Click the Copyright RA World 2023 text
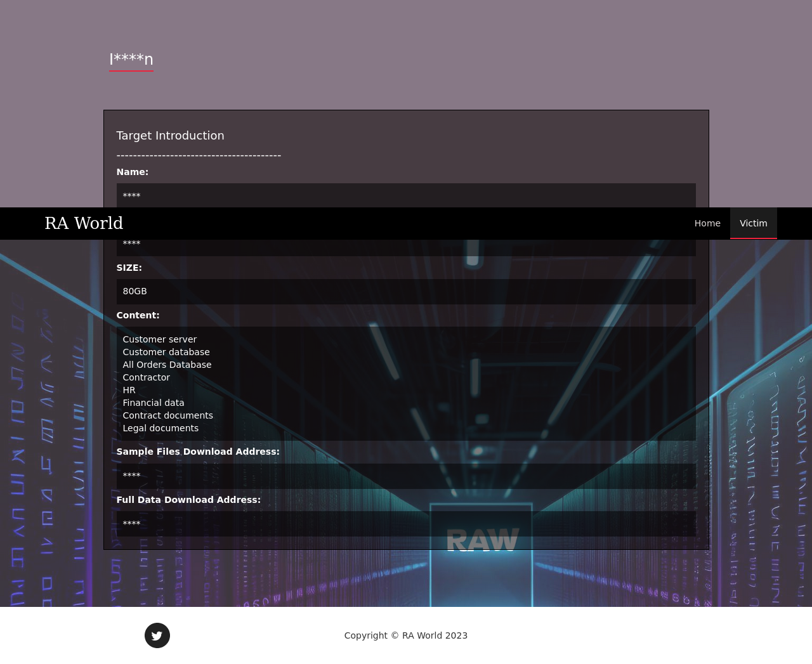The height and width of the screenshot is (664, 812). 406,635
